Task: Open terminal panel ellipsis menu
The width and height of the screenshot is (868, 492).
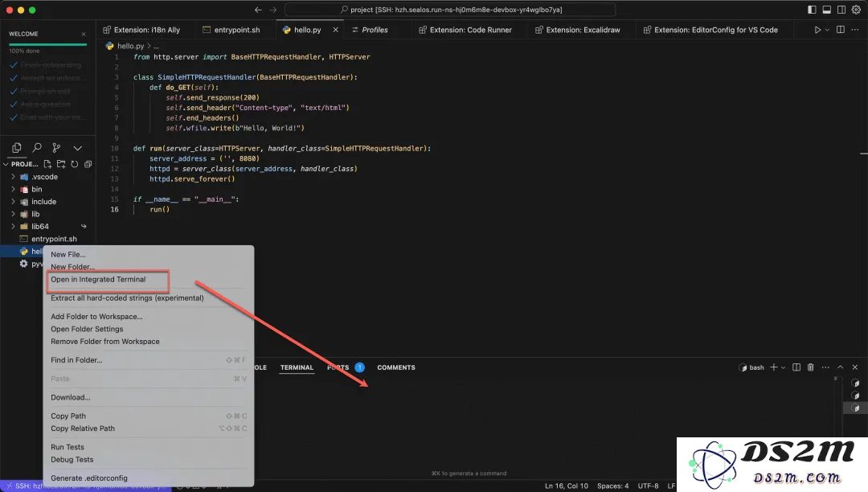Action: click(x=825, y=367)
